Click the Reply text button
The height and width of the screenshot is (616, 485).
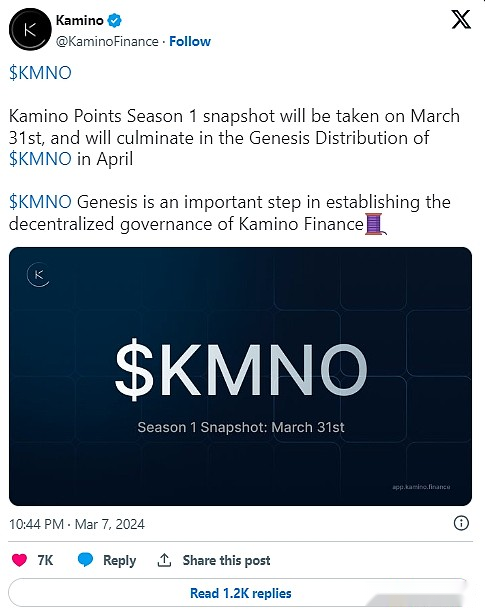click(119, 560)
